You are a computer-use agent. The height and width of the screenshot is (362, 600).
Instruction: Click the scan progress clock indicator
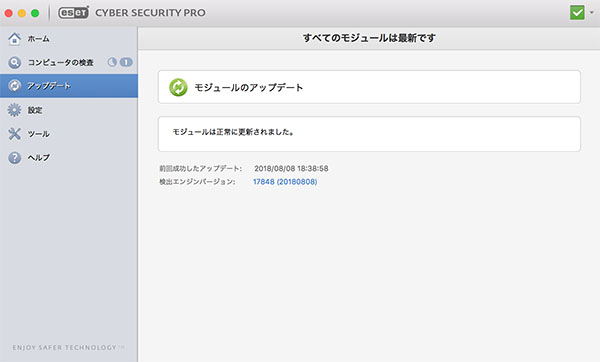tap(112, 62)
